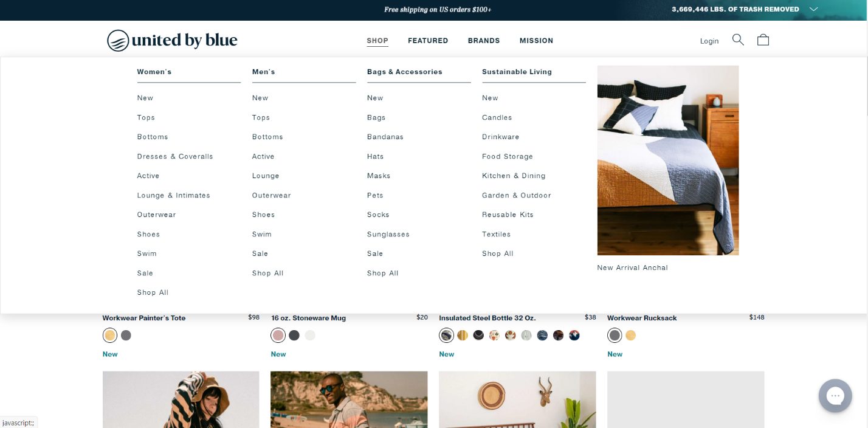The image size is (868, 428).
Task: Open the Sunglasses link
Action: pos(388,234)
